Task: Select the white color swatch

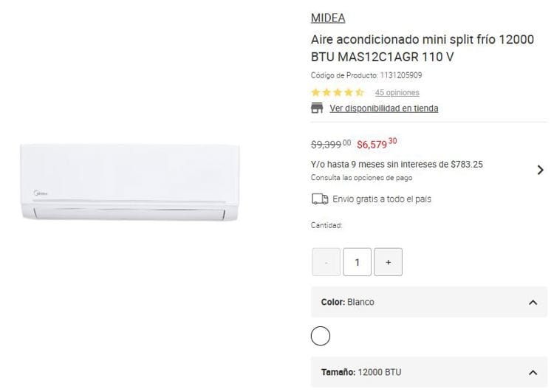Action: [x=321, y=336]
